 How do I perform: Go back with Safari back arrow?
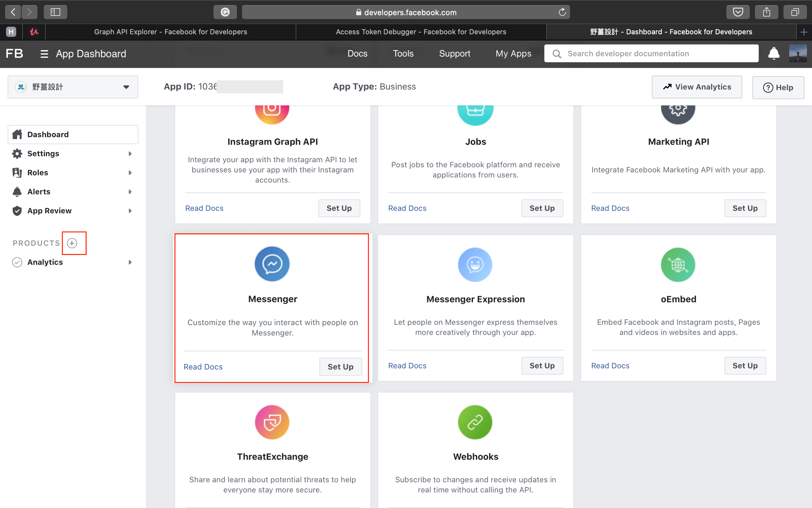pyautogui.click(x=13, y=12)
